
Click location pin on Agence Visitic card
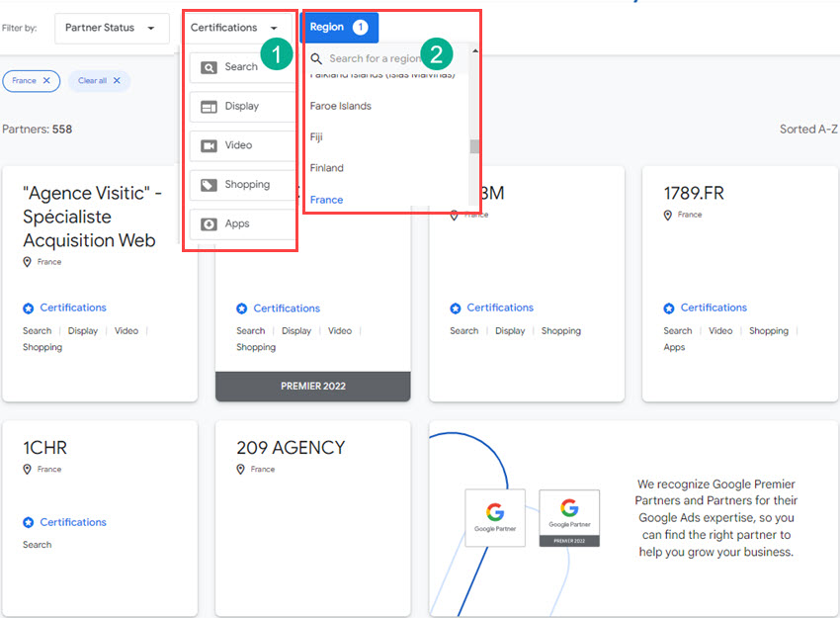click(x=28, y=262)
